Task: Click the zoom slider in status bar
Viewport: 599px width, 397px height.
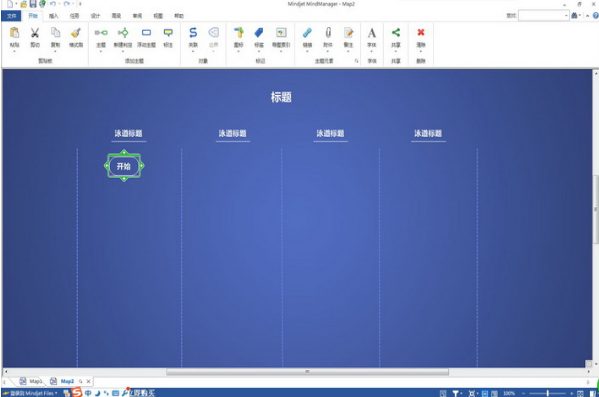Action: [547, 393]
